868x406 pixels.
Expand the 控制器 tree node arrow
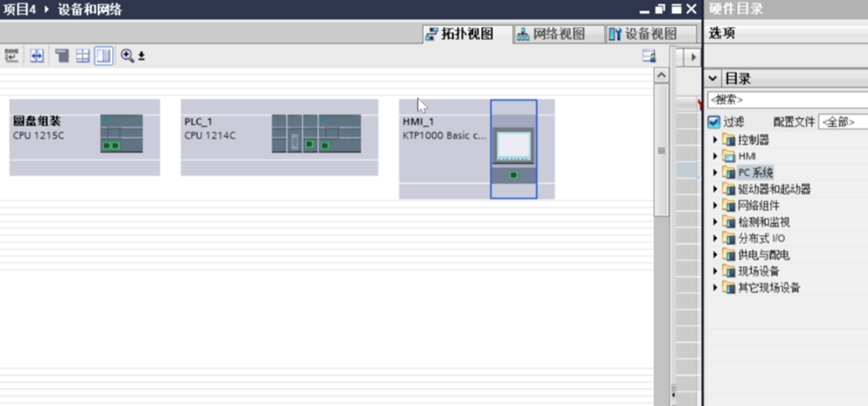pyautogui.click(x=715, y=140)
